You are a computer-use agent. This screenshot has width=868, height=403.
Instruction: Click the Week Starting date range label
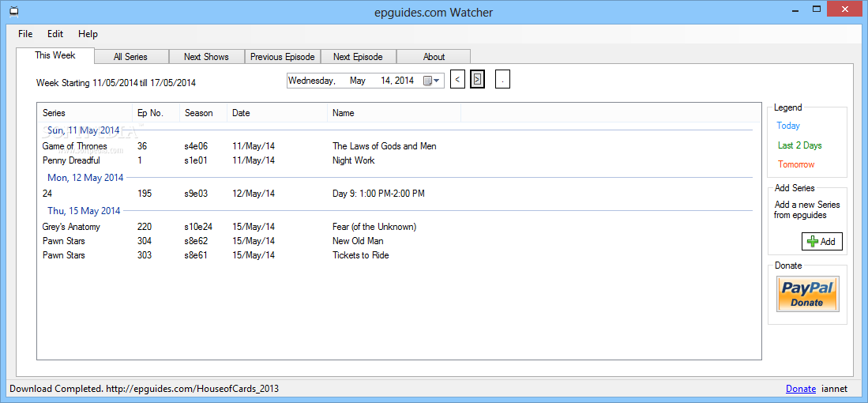point(115,83)
